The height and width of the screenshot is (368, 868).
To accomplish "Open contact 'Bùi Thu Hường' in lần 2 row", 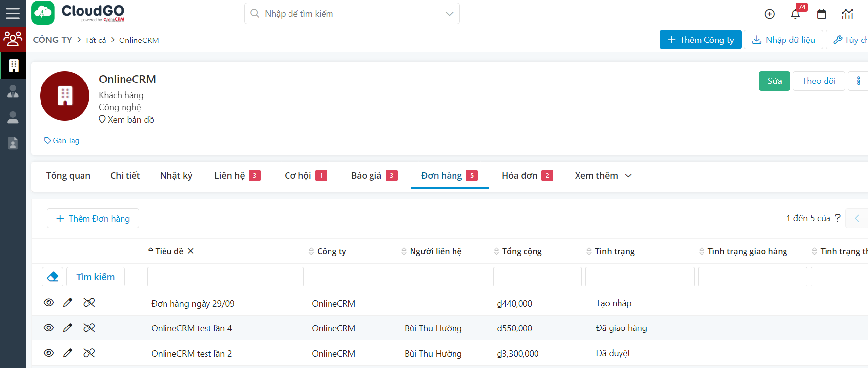I will point(433,354).
